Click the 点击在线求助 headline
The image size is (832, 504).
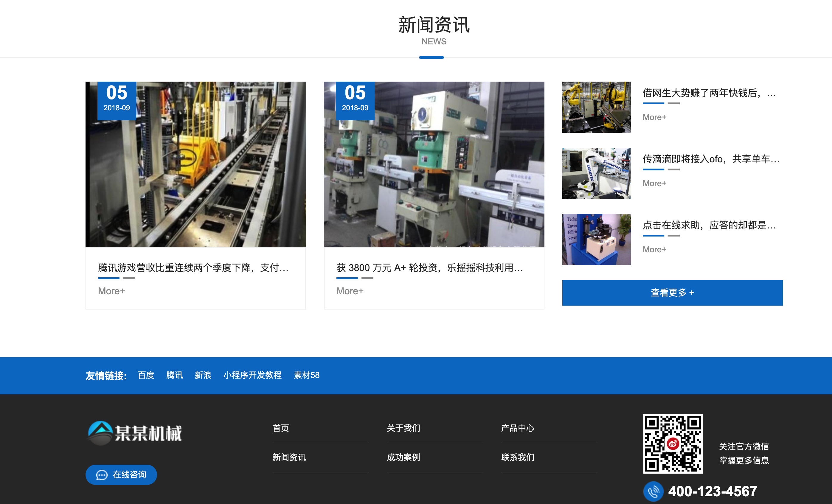[x=709, y=225]
